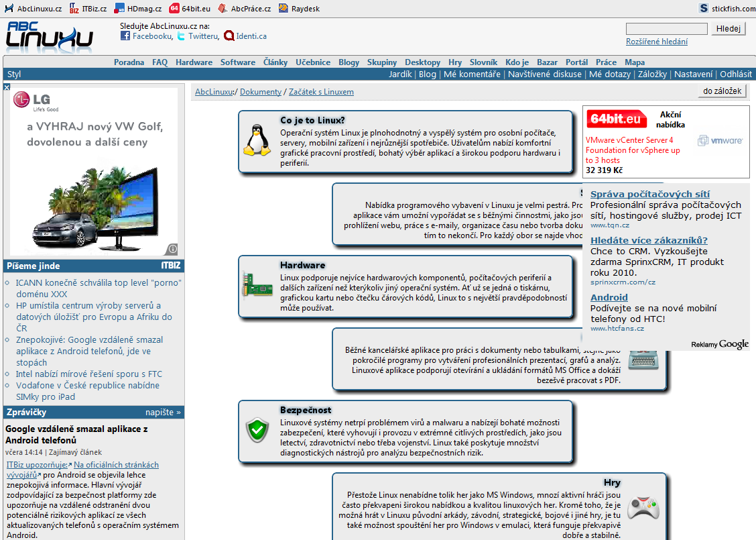Click the LG ad info icon

coord(173,249)
